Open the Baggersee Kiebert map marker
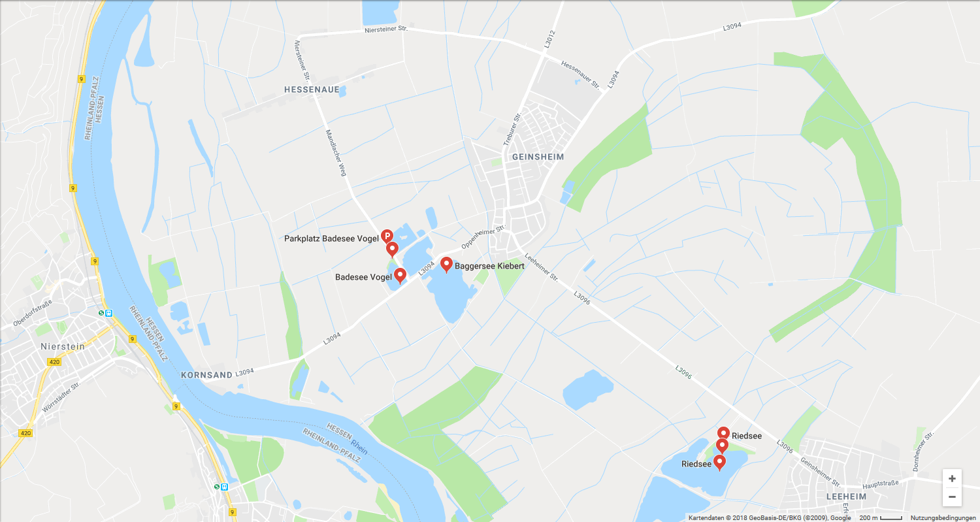980x522 pixels. pyautogui.click(x=447, y=265)
